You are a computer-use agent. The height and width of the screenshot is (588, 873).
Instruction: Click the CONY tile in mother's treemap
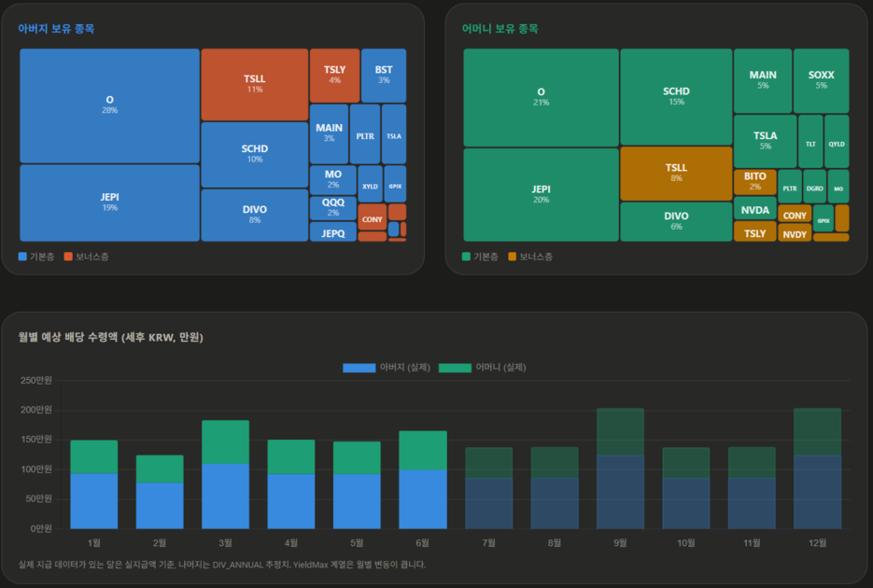(x=795, y=214)
